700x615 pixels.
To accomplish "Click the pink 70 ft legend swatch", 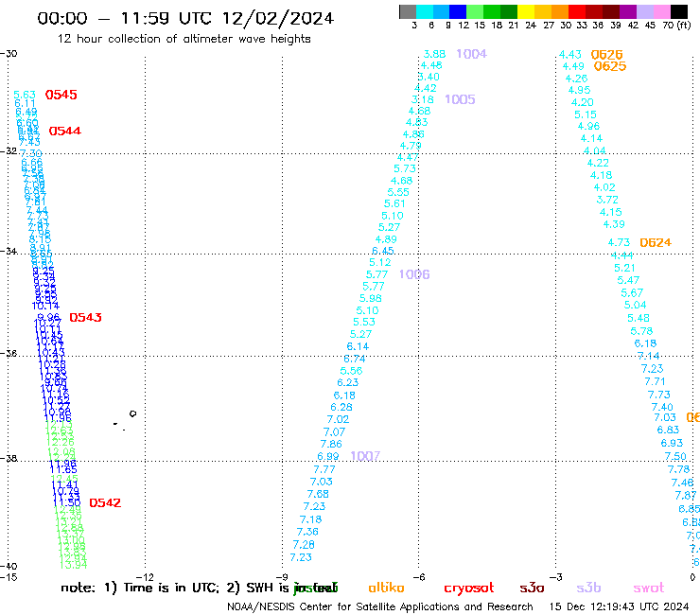I will coord(661,11).
